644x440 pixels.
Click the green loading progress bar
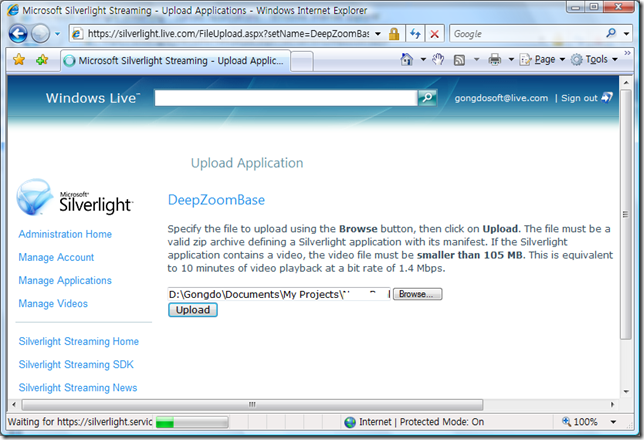(192, 422)
